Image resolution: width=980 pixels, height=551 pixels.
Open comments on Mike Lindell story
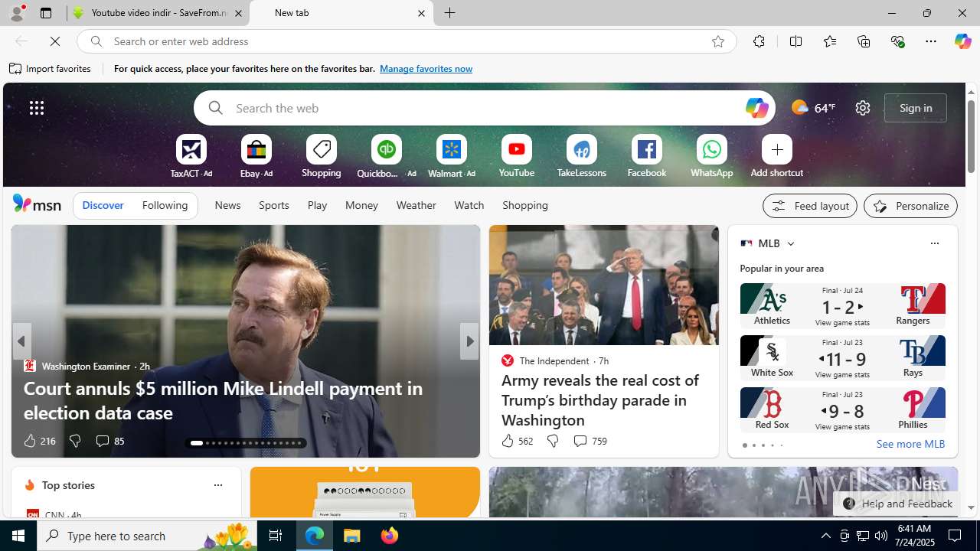coord(109,441)
